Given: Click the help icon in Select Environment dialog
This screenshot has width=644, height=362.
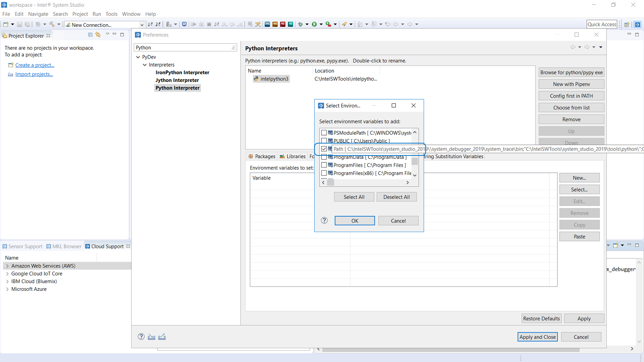Looking at the screenshot, I should click(324, 220).
